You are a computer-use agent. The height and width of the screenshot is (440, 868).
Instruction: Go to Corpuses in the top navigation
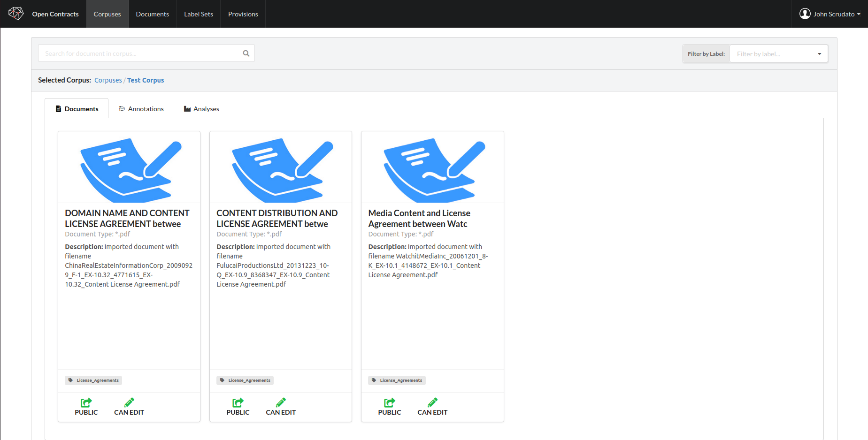tap(107, 14)
